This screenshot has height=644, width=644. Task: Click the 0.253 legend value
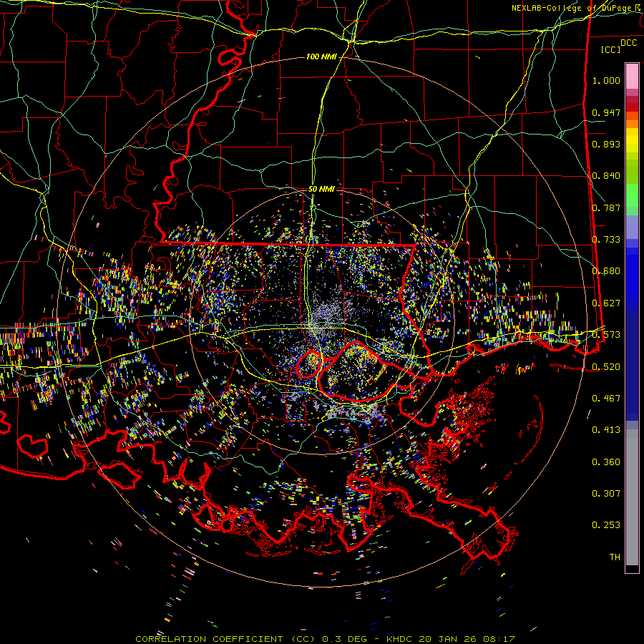pyautogui.click(x=606, y=525)
